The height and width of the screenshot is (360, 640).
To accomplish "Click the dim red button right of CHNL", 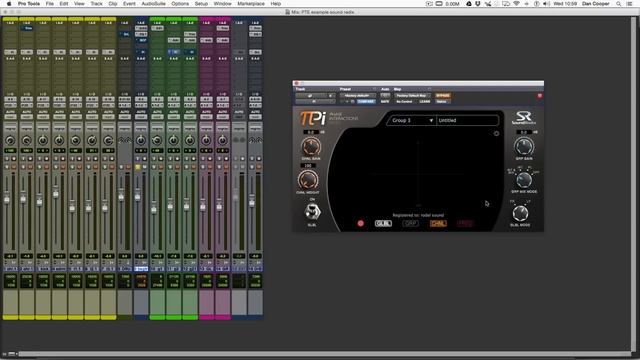I will (x=465, y=223).
